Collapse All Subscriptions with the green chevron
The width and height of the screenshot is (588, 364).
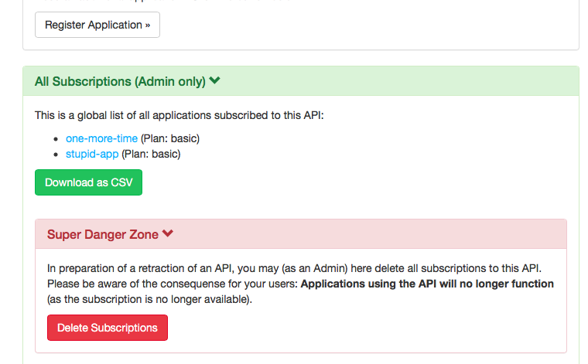(x=214, y=80)
